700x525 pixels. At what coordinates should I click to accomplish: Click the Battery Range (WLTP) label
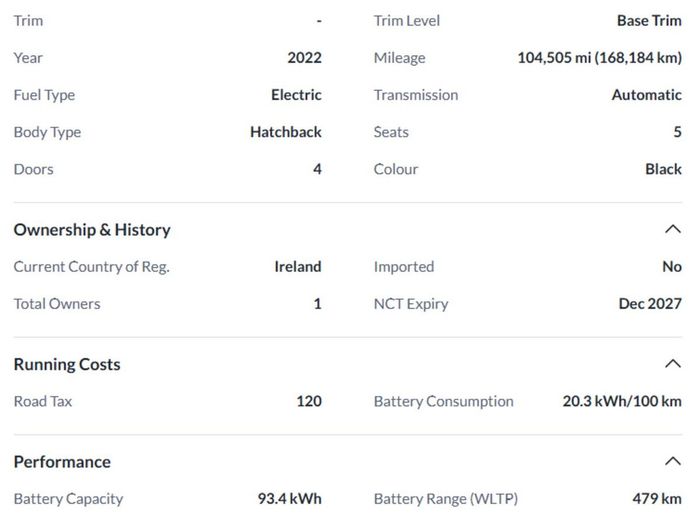[446, 498]
